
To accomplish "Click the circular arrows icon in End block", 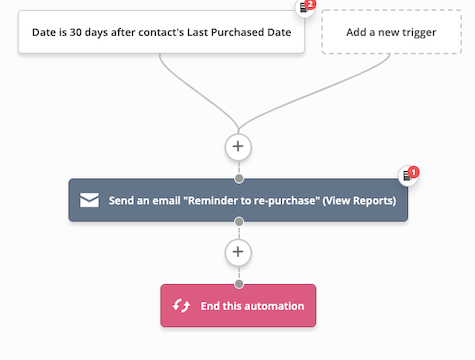I will [181, 305].
